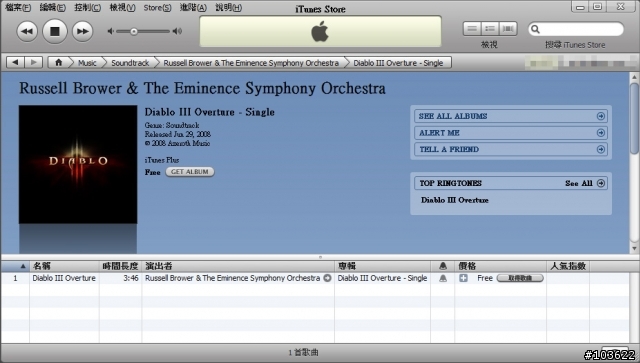Click the plus add icon beside Free
The width and height of the screenshot is (640, 363).
click(x=463, y=278)
